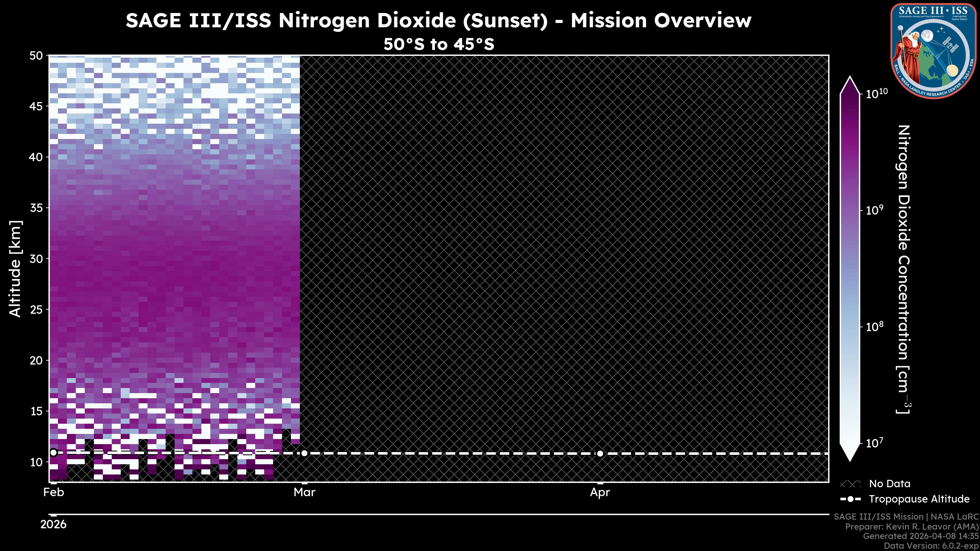Click the tropopause marker dot at Mar
The height and width of the screenshot is (551, 980).
304,453
